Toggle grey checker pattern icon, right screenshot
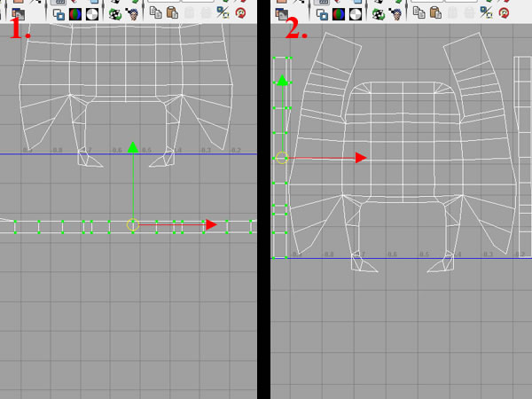This screenshot has height=399, width=532. tap(356, 14)
